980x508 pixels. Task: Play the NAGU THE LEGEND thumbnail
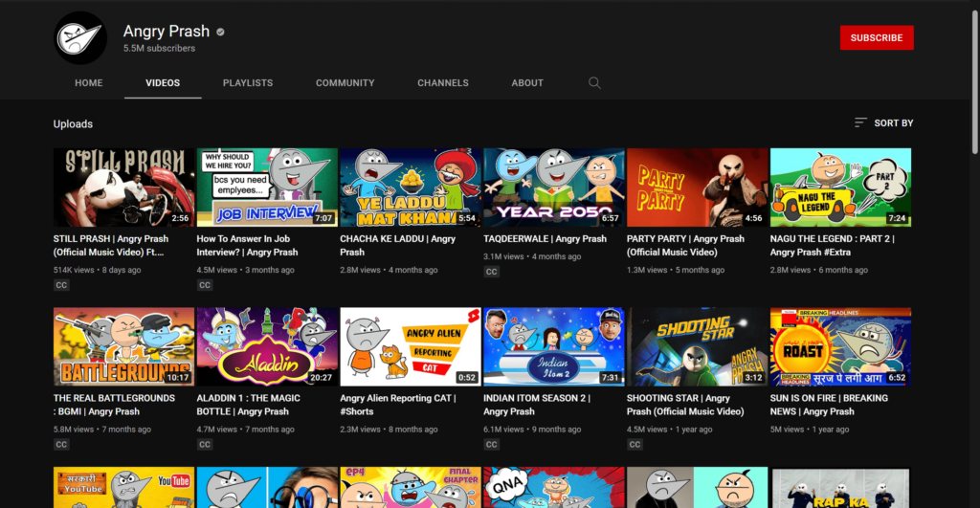tap(840, 188)
